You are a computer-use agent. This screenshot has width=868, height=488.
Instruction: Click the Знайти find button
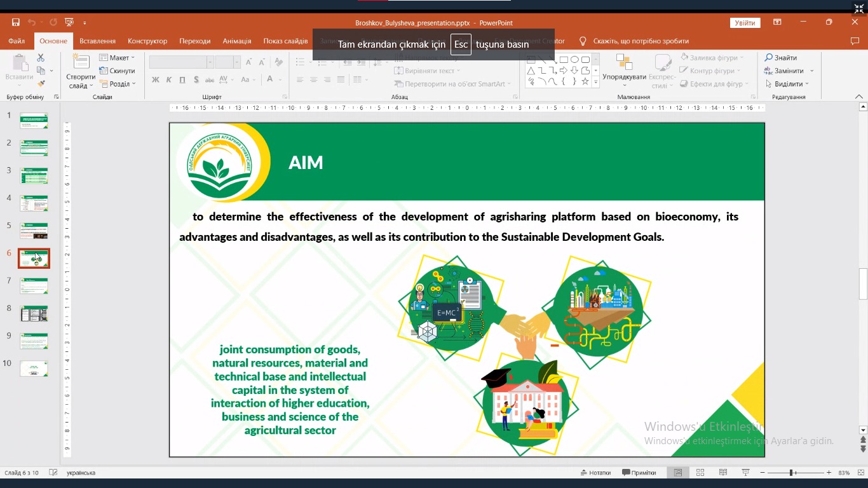pyautogui.click(x=781, y=58)
